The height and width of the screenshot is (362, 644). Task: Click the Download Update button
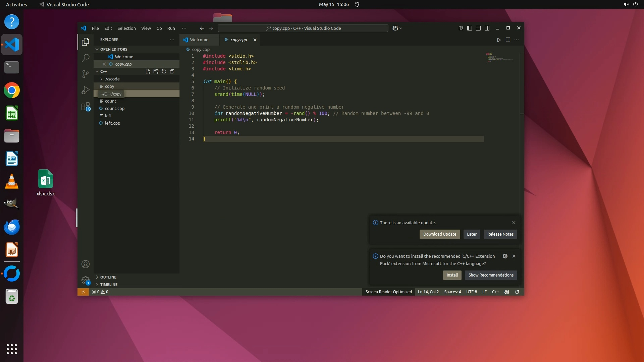(439, 234)
